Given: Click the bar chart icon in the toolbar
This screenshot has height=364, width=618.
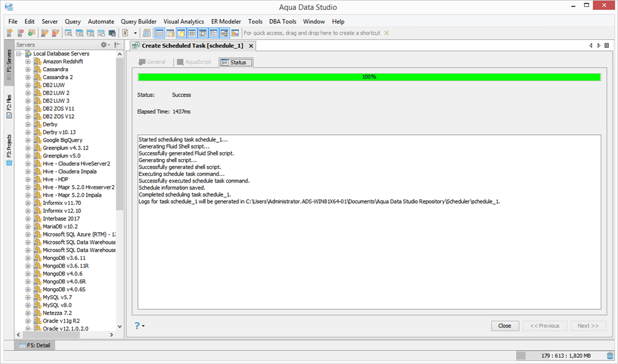Looking at the screenshot, I should [x=235, y=33].
